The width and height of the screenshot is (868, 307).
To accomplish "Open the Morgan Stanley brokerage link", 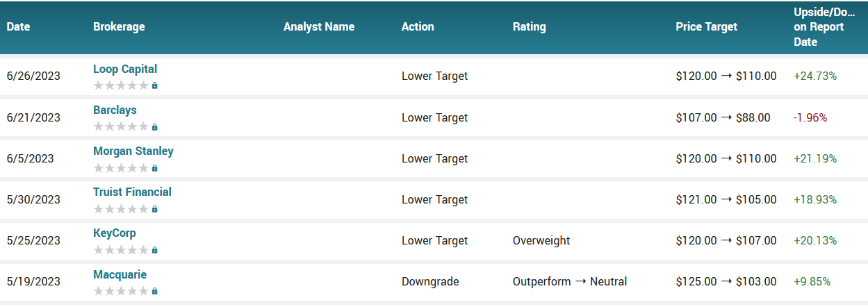I will click(133, 151).
